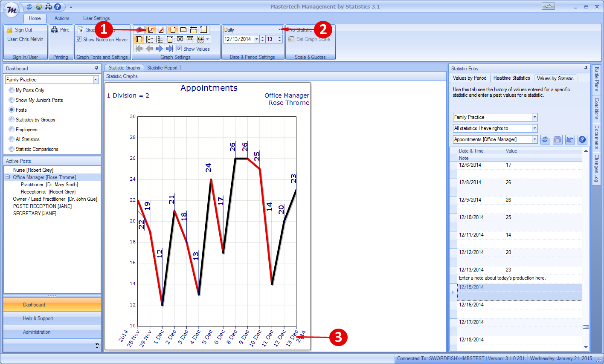Click the Print button in the ribbon
This screenshot has height=364, width=604.
pyautogui.click(x=60, y=30)
